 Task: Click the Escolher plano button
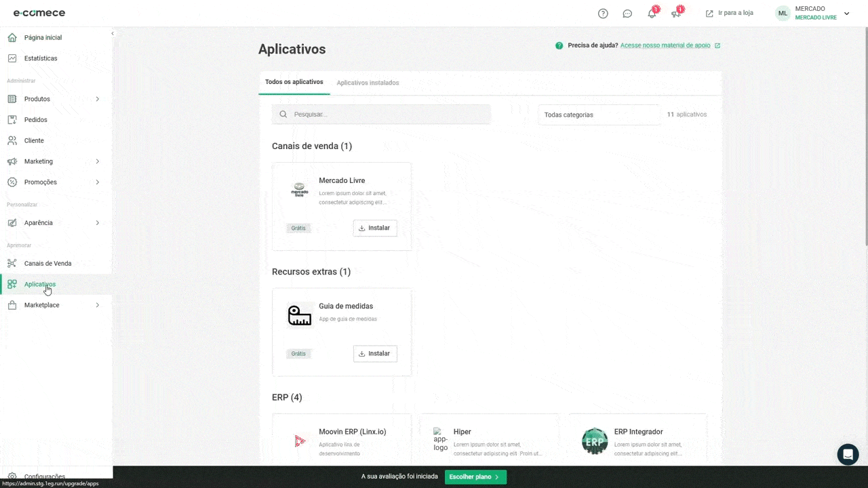(475, 477)
